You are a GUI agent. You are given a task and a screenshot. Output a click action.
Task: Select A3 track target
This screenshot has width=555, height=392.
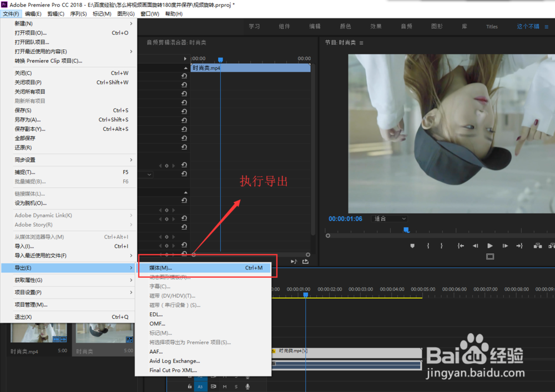[200, 386]
